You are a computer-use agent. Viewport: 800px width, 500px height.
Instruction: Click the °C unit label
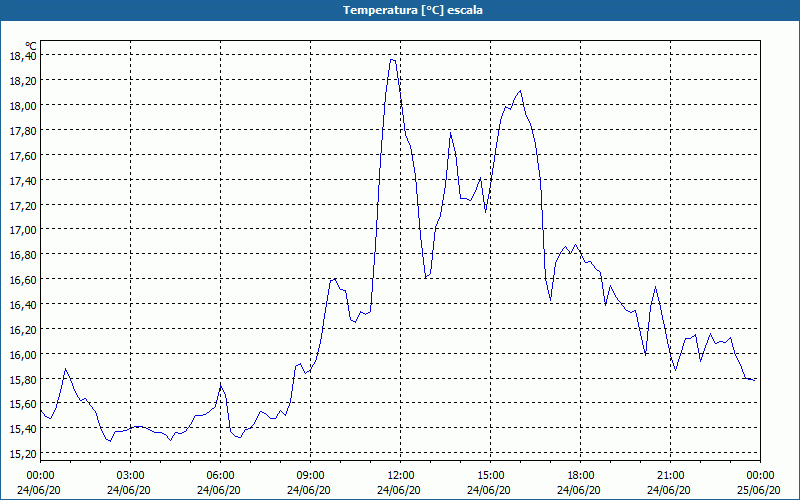pyautogui.click(x=31, y=46)
